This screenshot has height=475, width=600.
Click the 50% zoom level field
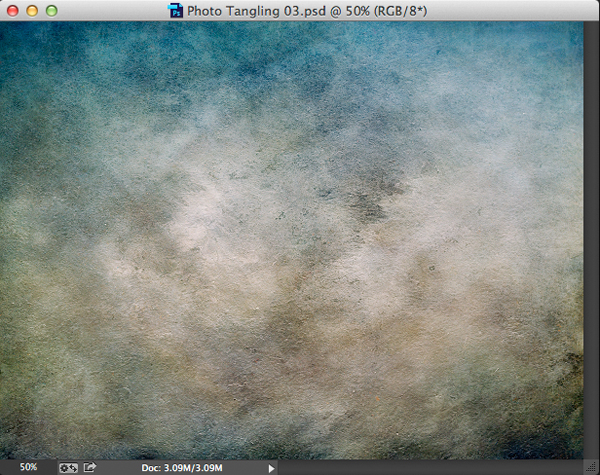click(x=28, y=467)
